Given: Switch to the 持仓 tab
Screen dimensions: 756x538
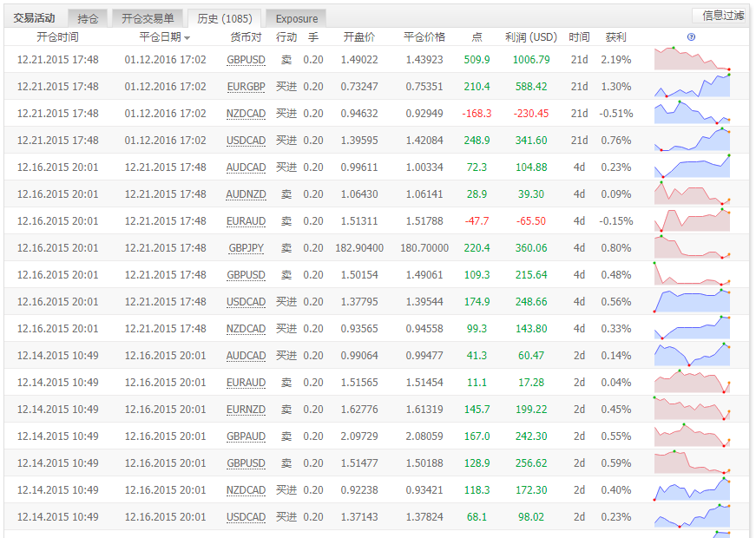Looking at the screenshot, I should pyautogui.click(x=88, y=18).
